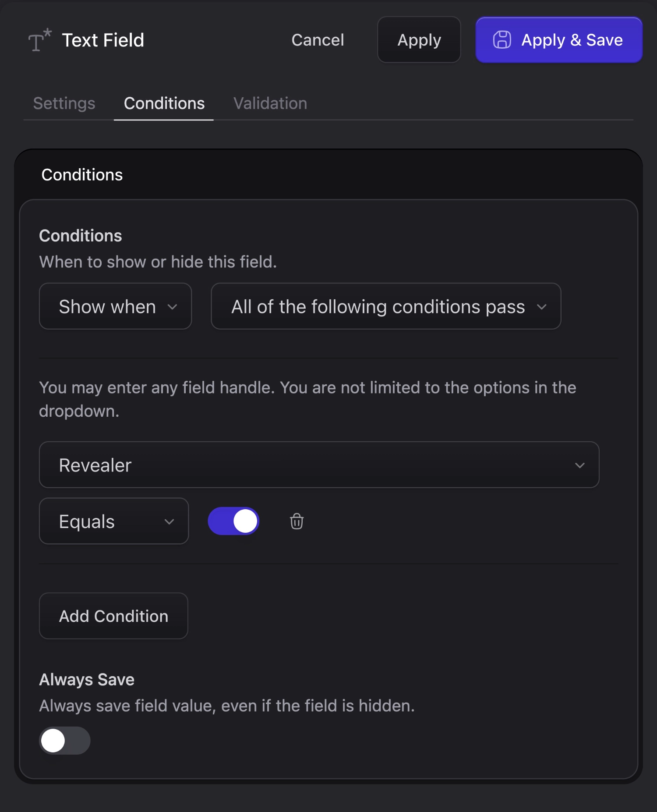
Task: Disable the blue condition value toggle
Action: (x=233, y=521)
